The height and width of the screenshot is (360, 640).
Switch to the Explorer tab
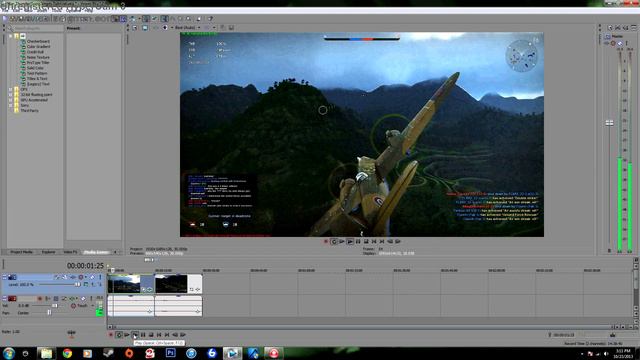tap(48, 252)
